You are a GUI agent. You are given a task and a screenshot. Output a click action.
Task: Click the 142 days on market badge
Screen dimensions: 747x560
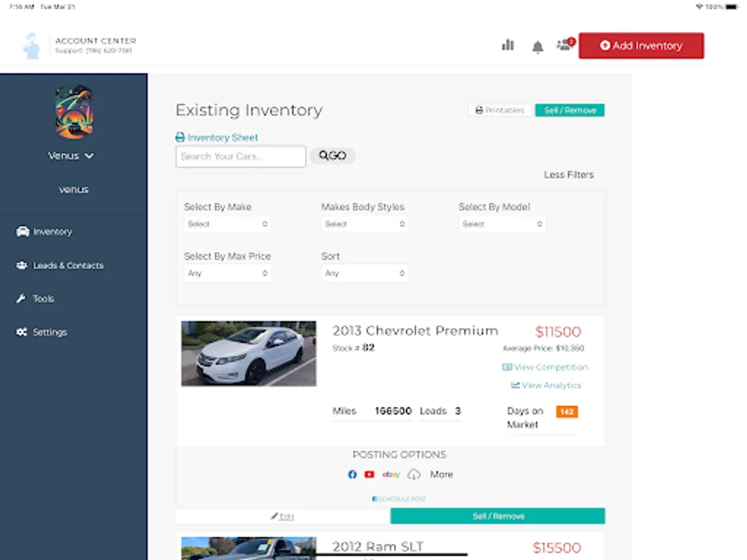click(x=567, y=411)
